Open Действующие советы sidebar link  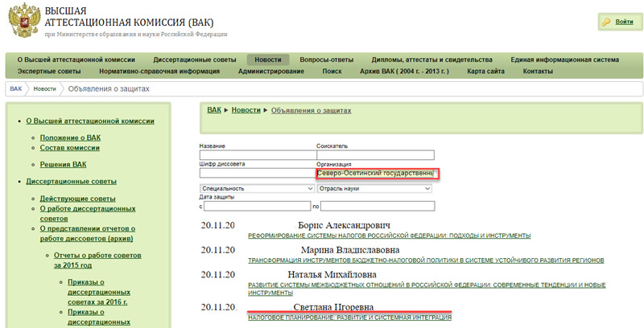77,199
